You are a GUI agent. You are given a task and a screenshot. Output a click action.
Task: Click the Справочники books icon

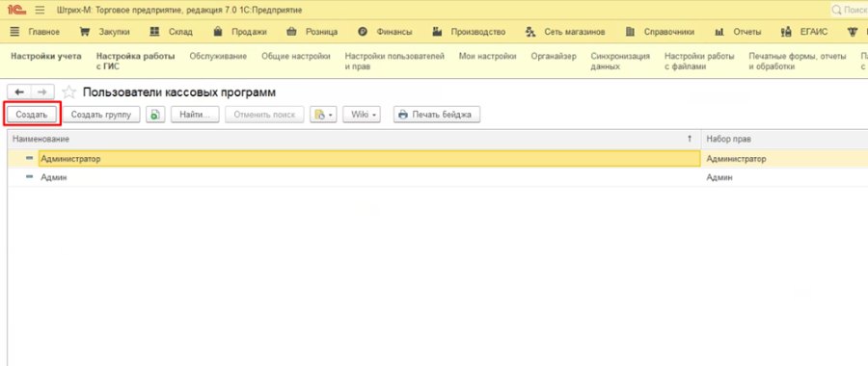coord(630,32)
